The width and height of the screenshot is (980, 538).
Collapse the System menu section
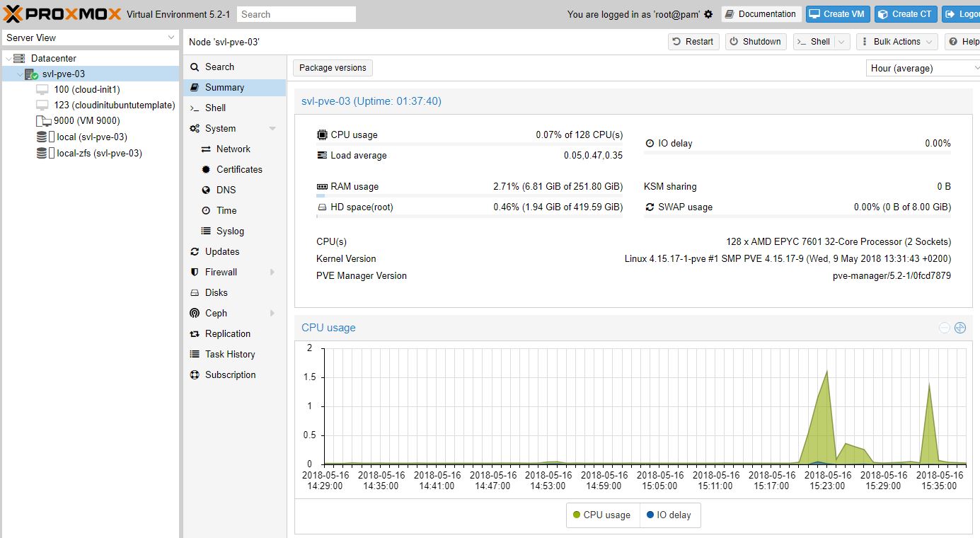point(272,129)
